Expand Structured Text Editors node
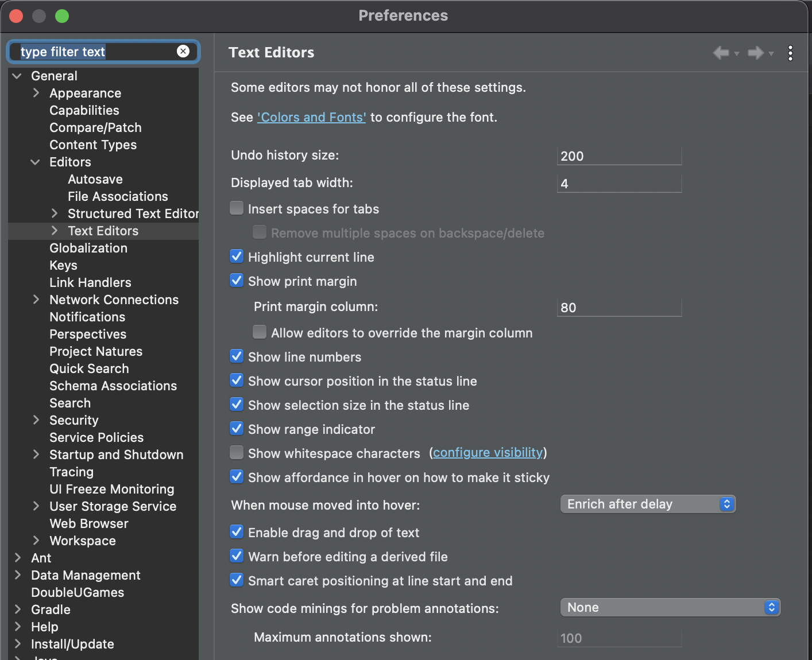Viewport: 812px width, 660px height. coord(55,213)
